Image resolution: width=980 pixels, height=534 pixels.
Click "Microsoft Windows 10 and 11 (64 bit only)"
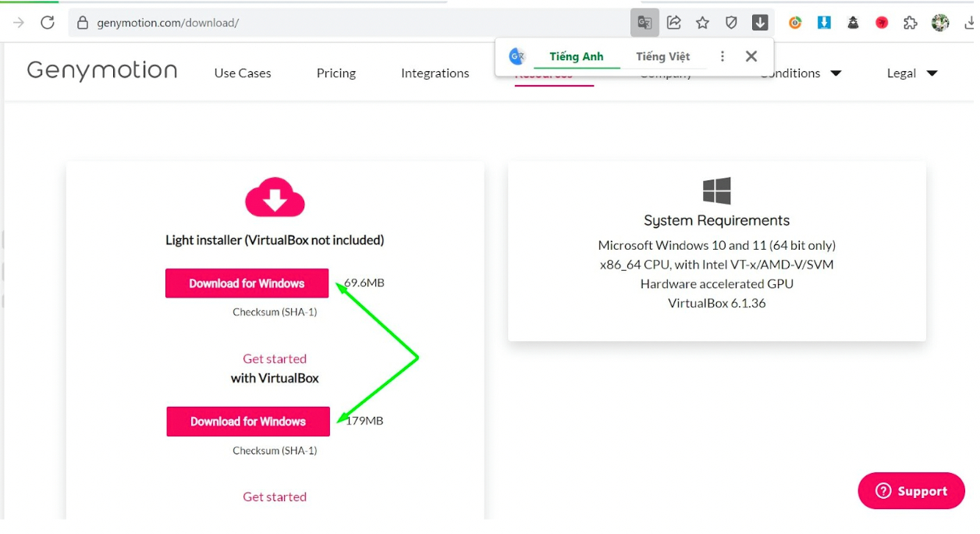(x=717, y=245)
